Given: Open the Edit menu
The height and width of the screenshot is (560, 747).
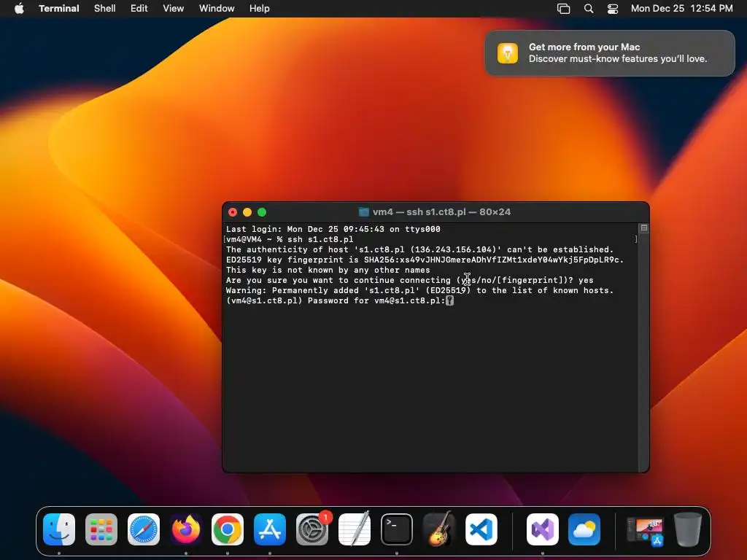Looking at the screenshot, I should tap(139, 9).
